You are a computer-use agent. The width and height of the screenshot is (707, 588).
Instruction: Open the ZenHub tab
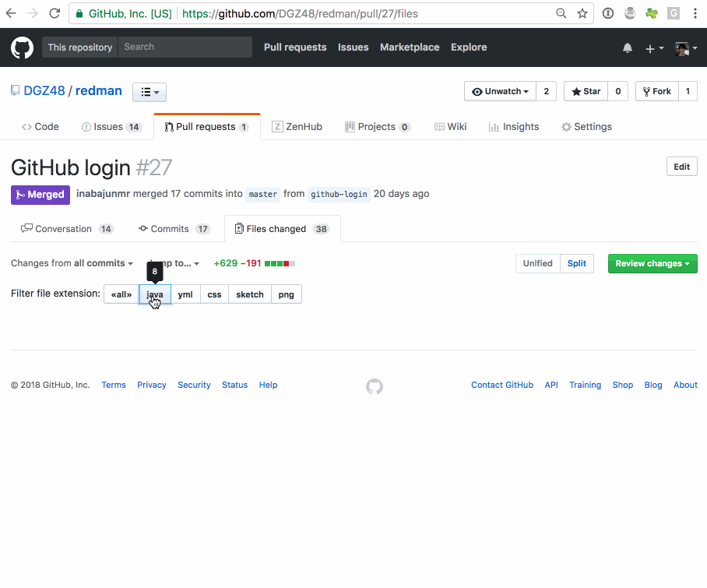(x=297, y=127)
